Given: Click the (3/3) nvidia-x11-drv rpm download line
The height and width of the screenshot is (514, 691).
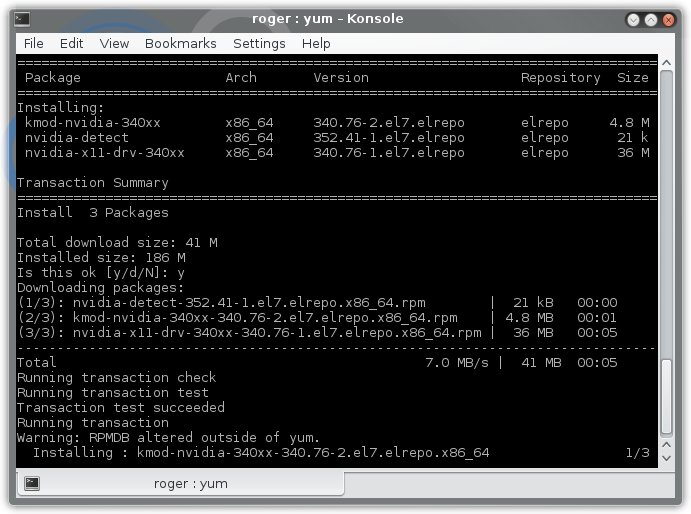Looking at the screenshot, I should (x=317, y=333).
